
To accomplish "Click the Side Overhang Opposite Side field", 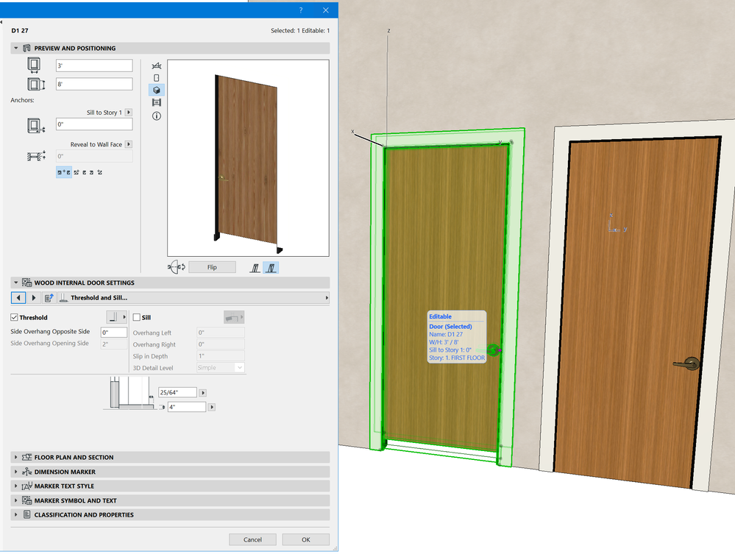I will pyautogui.click(x=114, y=333).
